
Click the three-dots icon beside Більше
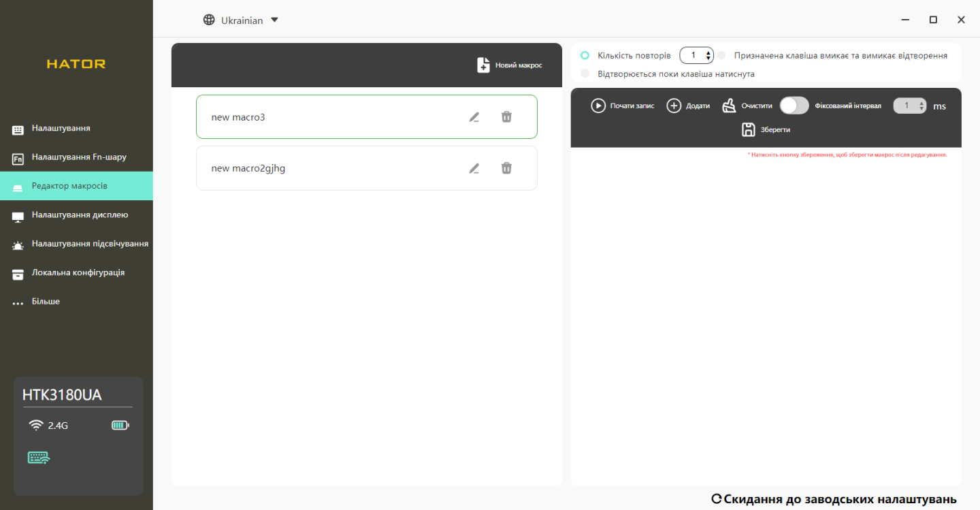18,304
